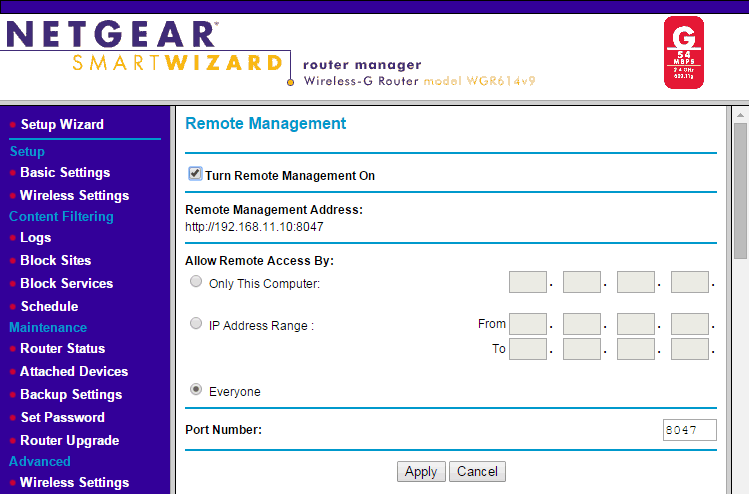Viewport: 749px width, 494px height.
Task: Click first octet of Only This Computer
Action: (527, 282)
